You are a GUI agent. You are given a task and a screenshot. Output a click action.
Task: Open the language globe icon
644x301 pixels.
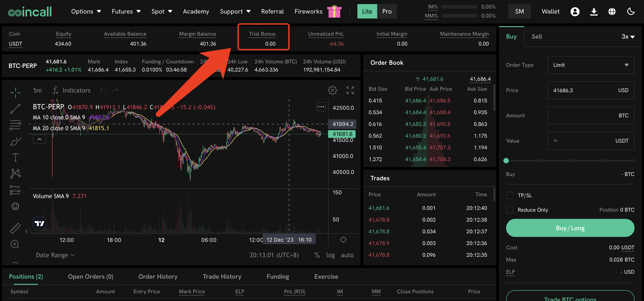[x=612, y=12]
